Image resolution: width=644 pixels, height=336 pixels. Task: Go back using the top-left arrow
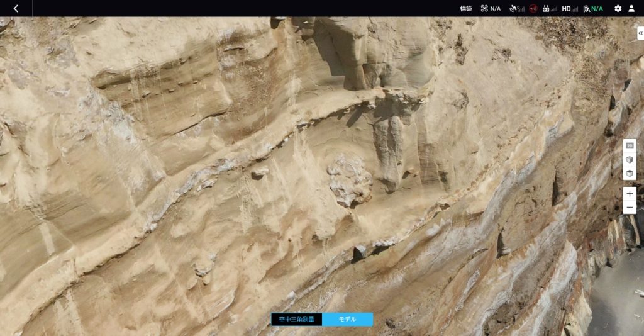point(16,8)
